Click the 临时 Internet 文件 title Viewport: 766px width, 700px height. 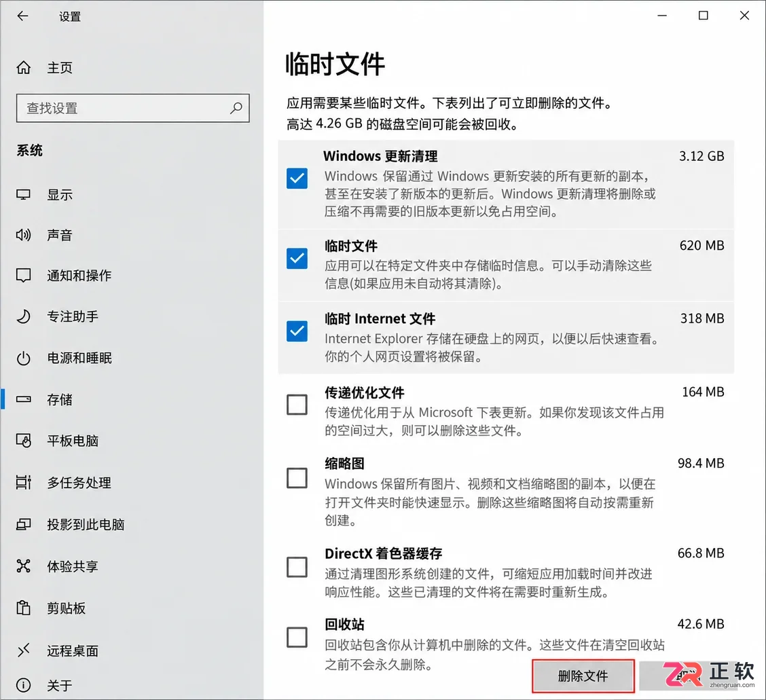pos(380,319)
